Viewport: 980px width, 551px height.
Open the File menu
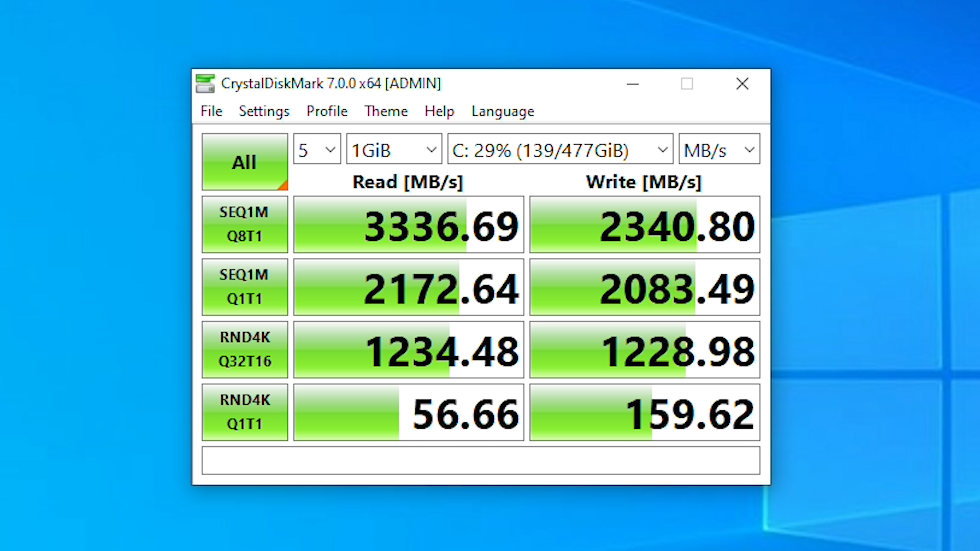coord(212,111)
